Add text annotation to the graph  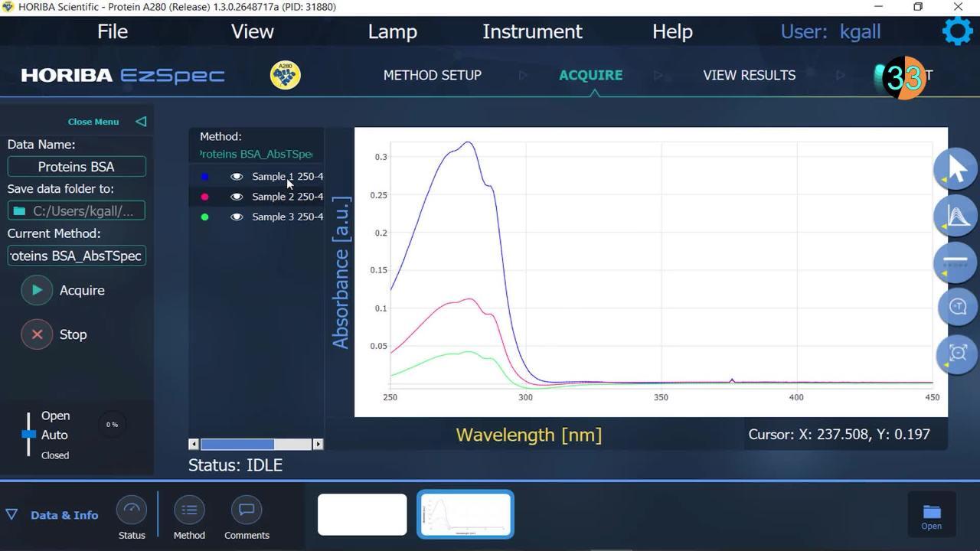[x=958, y=307]
